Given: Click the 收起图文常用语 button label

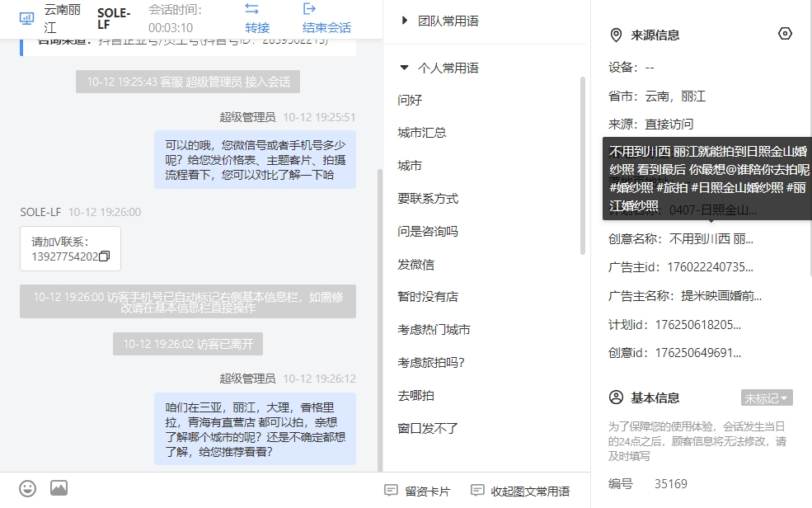Looking at the screenshot, I should [530, 491].
